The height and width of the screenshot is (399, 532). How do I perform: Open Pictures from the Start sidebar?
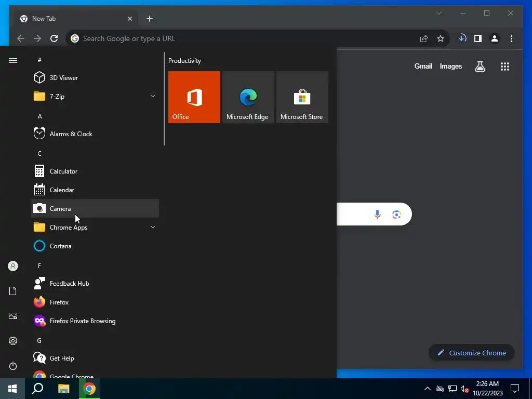click(x=13, y=316)
